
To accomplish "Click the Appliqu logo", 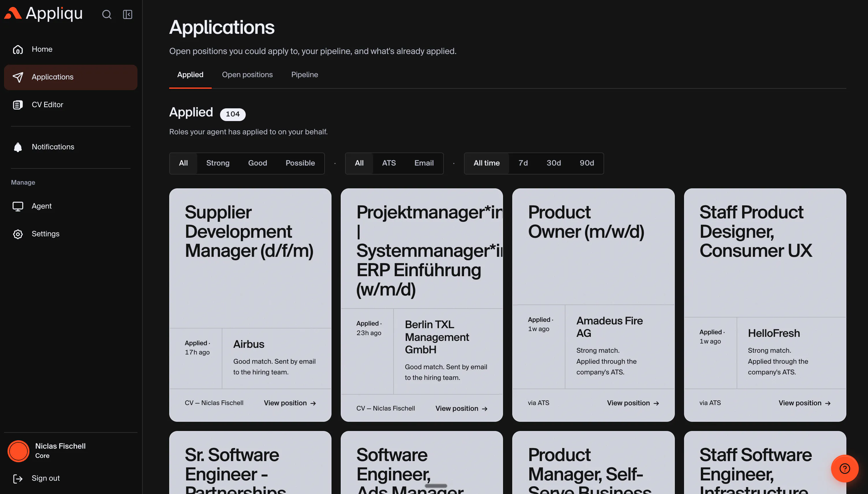I will (43, 14).
